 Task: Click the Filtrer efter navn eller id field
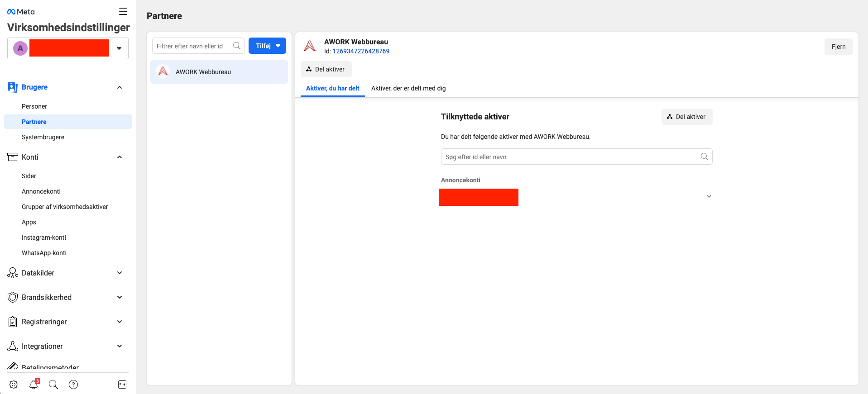[x=198, y=46]
